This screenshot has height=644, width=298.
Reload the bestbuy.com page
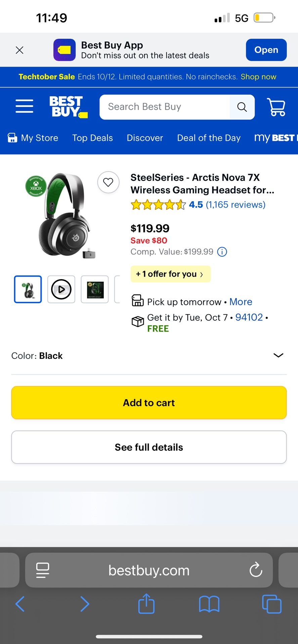[256, 570]
